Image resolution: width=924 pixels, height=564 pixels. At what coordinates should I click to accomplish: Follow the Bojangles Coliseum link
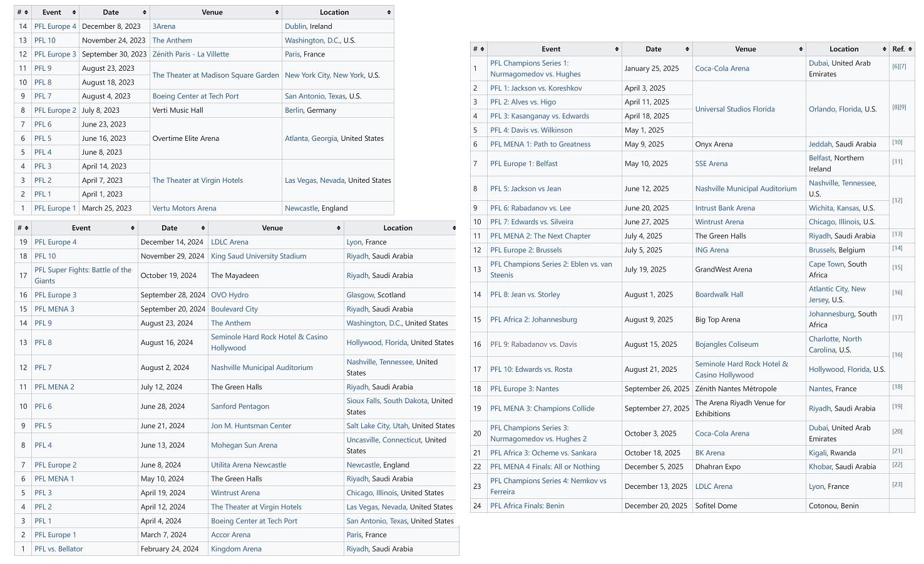[x=727, y=344]
